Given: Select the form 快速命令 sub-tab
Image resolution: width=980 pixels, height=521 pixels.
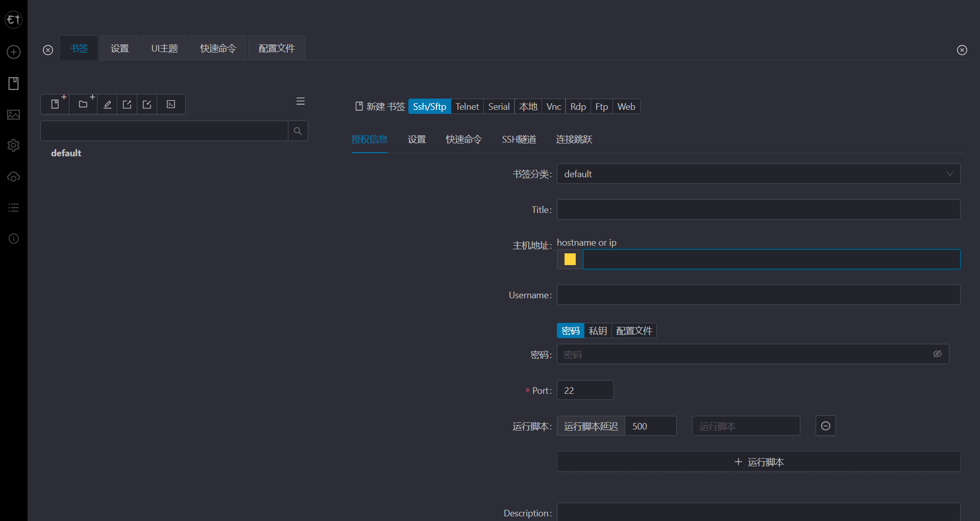Looking at the screenshot, I should click(463, 139).
